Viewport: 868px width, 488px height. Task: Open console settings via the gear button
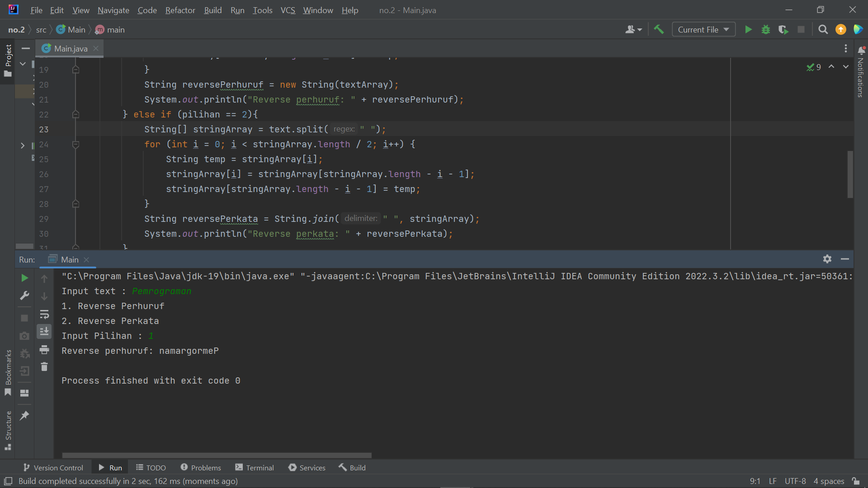827,259
